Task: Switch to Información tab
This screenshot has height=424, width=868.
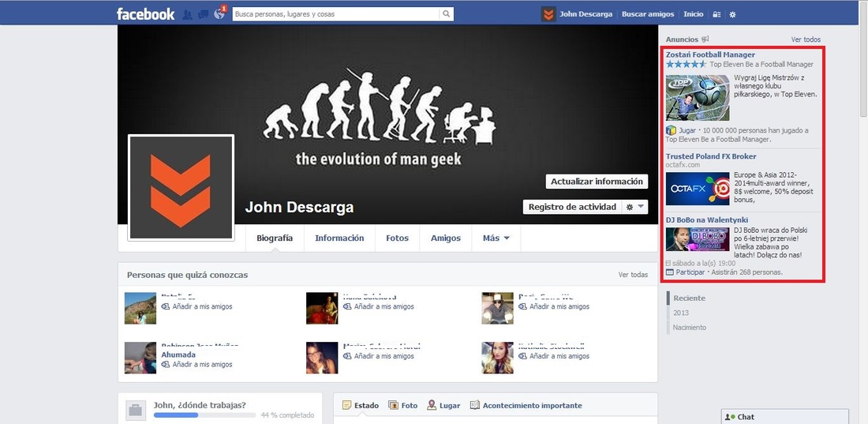Action: (339, 238)
